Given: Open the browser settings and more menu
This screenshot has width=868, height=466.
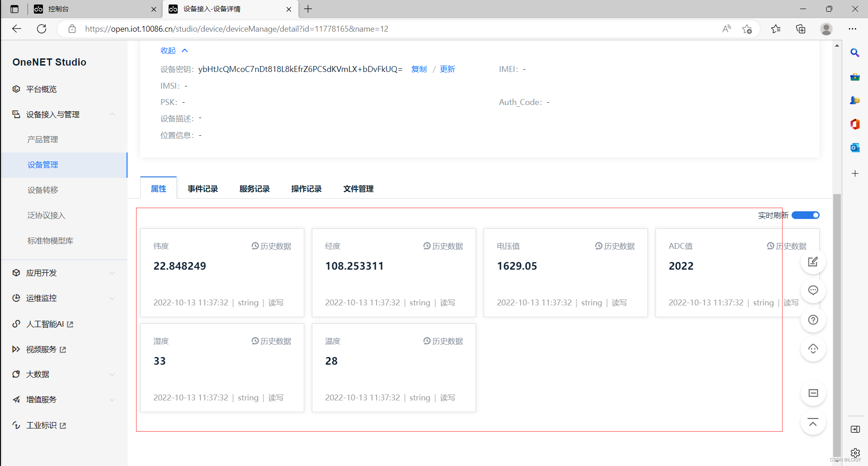Looking at the screenshot, I should pos(853,29).
